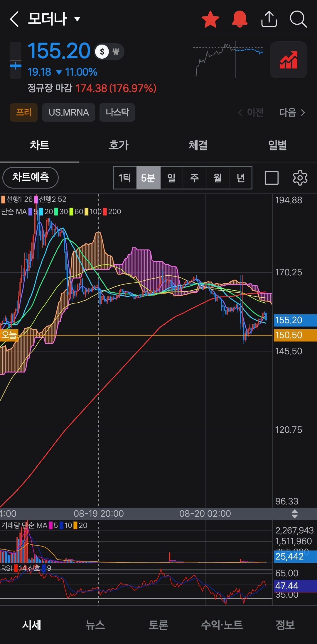Switch chart to 주 interval
This screenshot has height=644, width=317.
point(194,178)
